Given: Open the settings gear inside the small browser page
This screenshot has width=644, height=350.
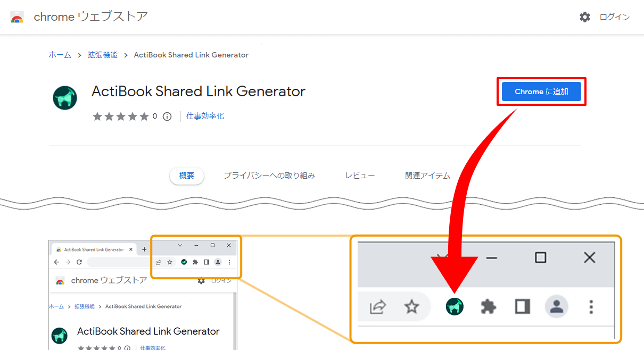Looking at the screenshot, I should 201,281.
